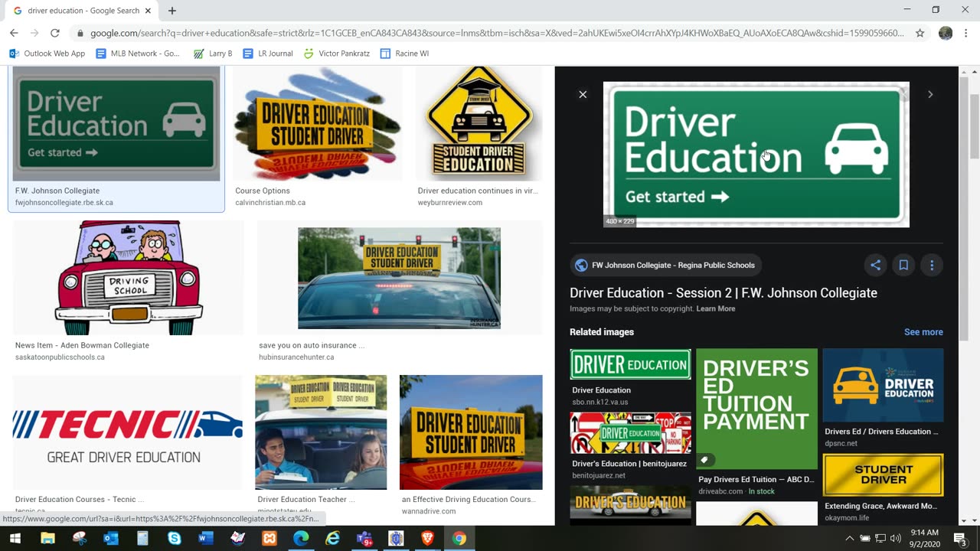
Task: Open the Windows notification center
Action: 960,538
